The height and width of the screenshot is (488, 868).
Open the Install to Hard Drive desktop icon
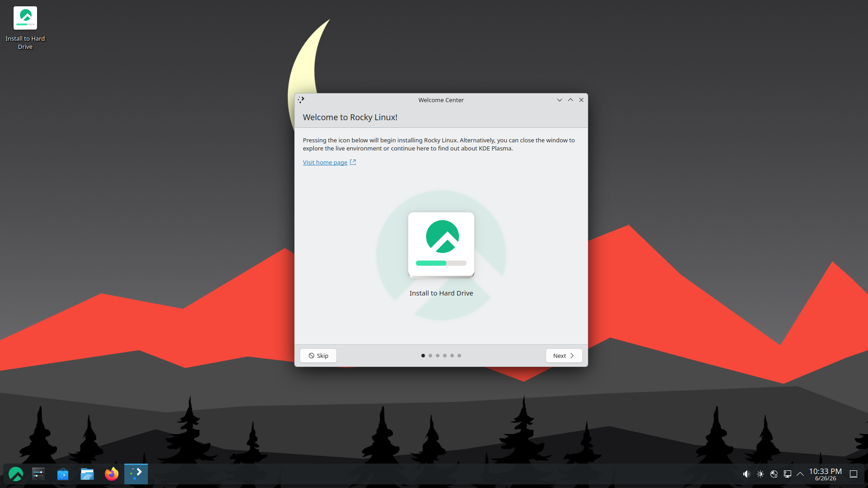(x=25, y=28)
